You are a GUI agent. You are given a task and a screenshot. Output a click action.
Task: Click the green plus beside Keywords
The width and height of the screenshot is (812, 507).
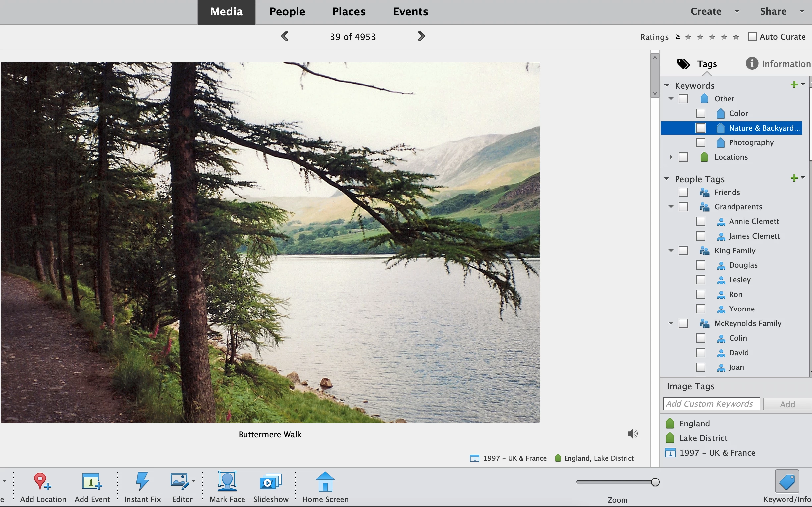[793, 84]
